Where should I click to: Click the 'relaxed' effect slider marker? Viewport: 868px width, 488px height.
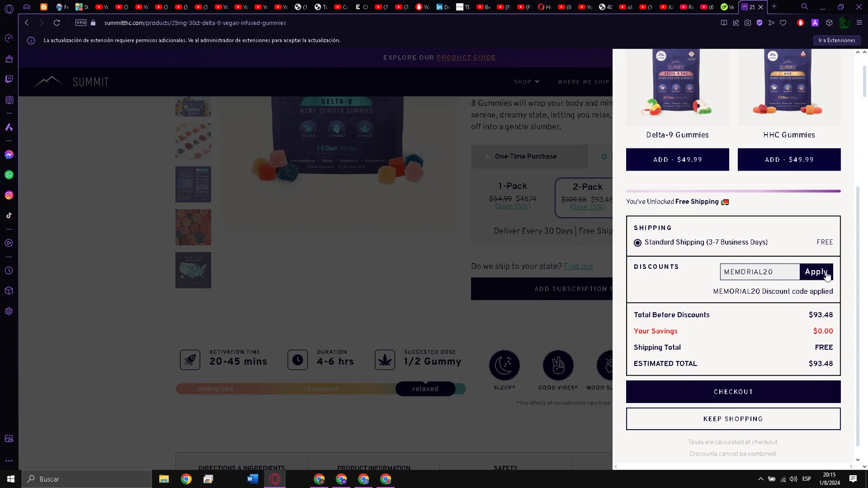(425, 389)
